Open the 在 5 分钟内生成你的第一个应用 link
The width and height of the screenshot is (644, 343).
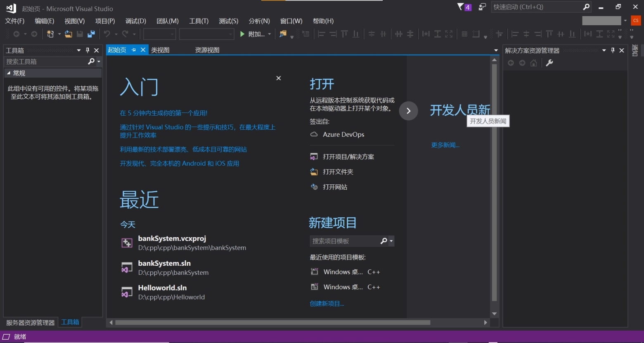[x=163, y=113]
